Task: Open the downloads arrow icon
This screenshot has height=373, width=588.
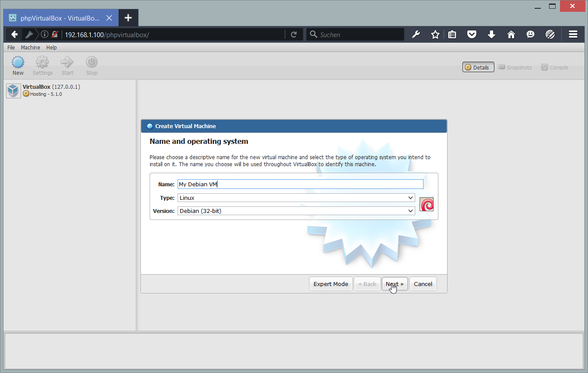Action: click(491, 35)
